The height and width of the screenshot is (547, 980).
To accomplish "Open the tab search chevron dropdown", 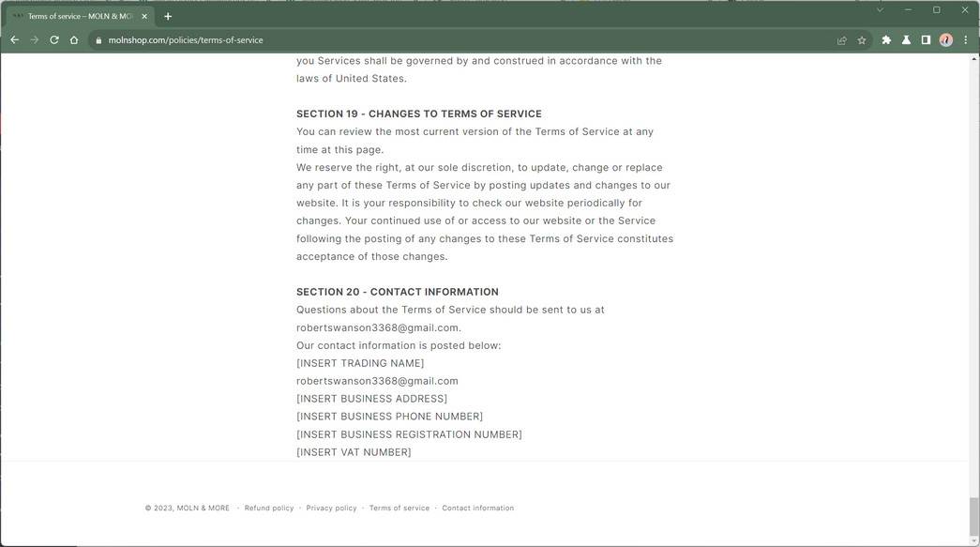I will pos(879,10).
